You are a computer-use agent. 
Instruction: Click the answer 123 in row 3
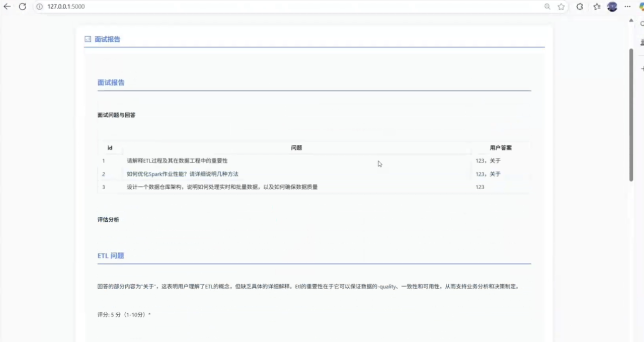click(x=480, y=187)
